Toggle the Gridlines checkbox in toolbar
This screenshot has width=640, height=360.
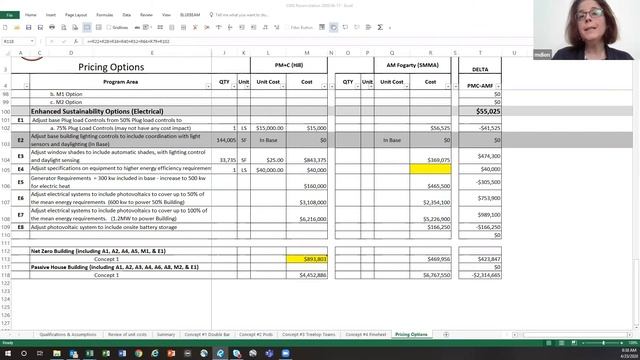coord(109,27)
